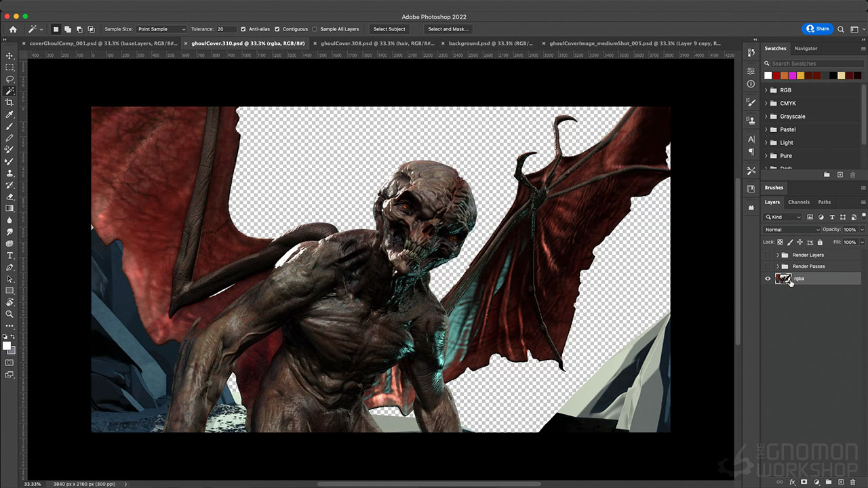Screen dimensions: 868x488
Task: Toggle Quick Mask mode
Action: pyautogui.click(x=9, y=363)
